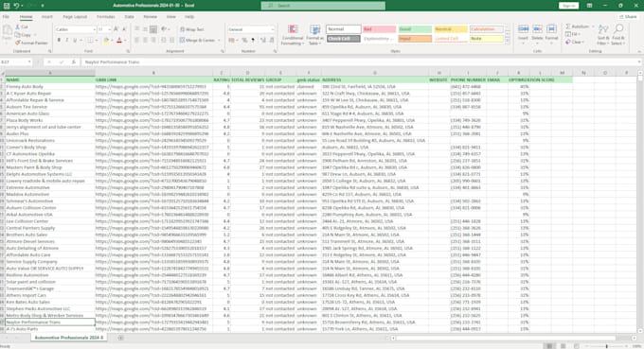Viewport: 644px width, 349px height.
Task: Apply Percent Style number format
Action: pyautogui.click(x=244, y=40)
